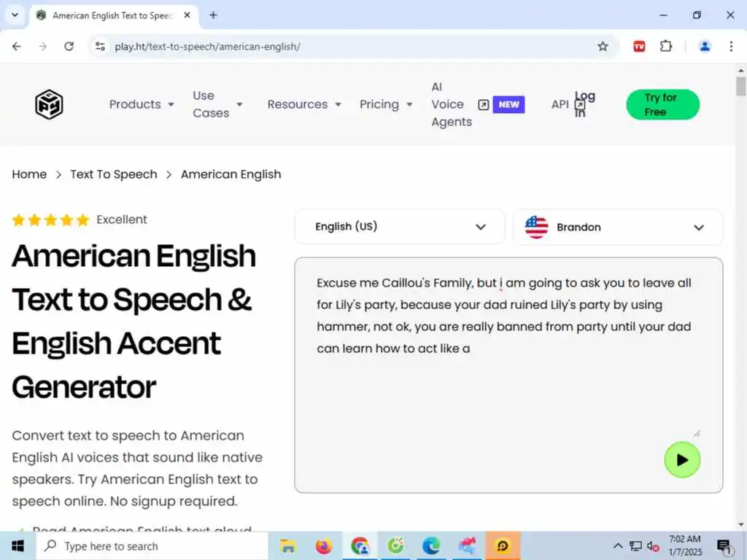Click the orange taskbar app icon
747x560 pixels.
pyautogui.click(x=503, y=545)
